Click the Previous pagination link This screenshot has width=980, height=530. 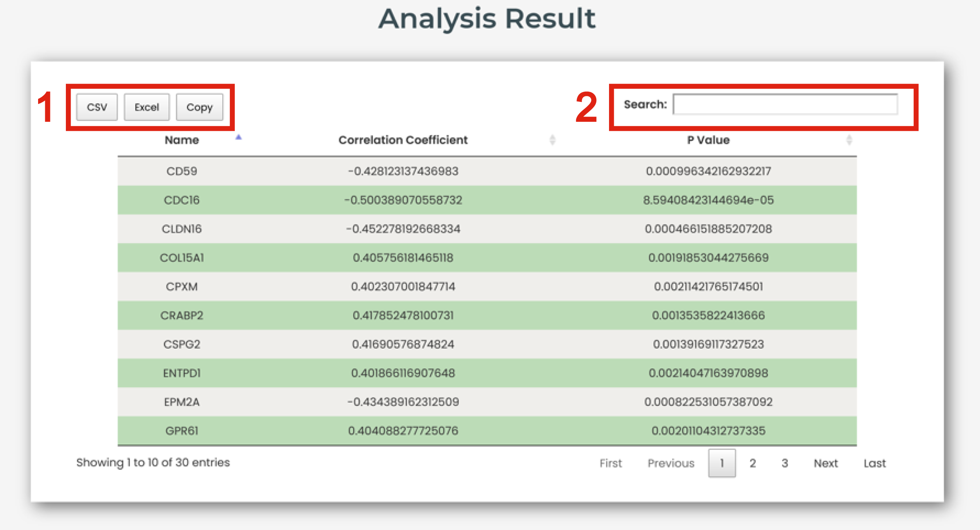click(671, 463)
